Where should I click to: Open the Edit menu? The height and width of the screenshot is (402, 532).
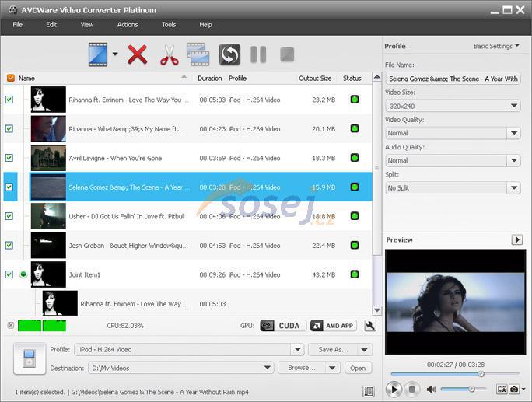[x=51, y=24]
